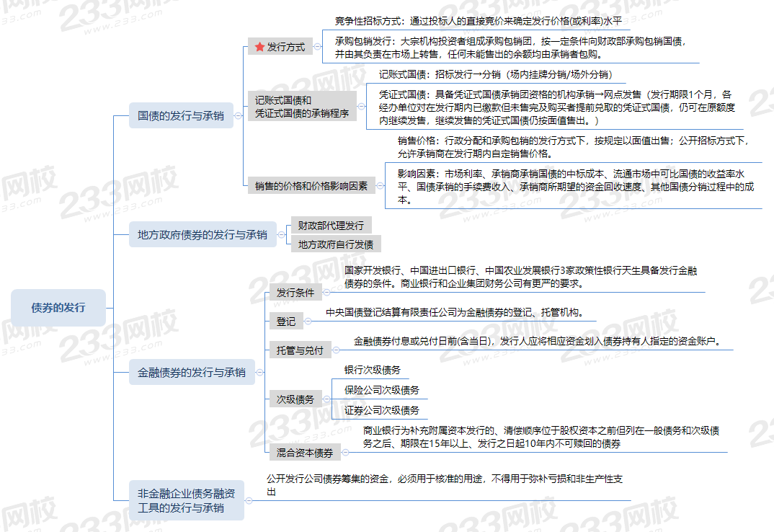Collapse the 发行方式 branch toggle

tap(317, 47)
